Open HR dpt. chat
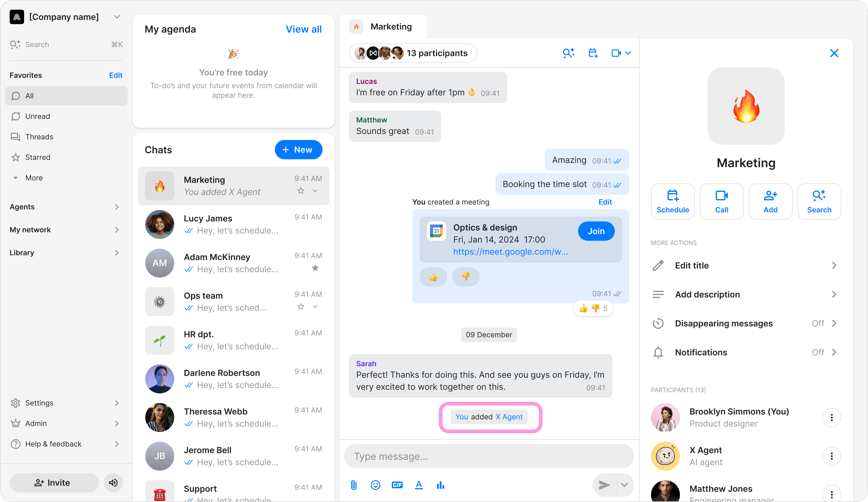Viewport: 868px width, 502px height. point(234,340)
